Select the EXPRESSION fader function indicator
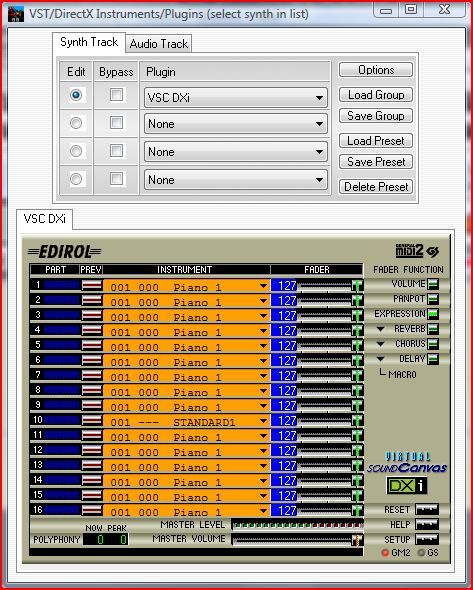Image resolution: width=473 pixels, height=590 pixels. tap(433, 314)
